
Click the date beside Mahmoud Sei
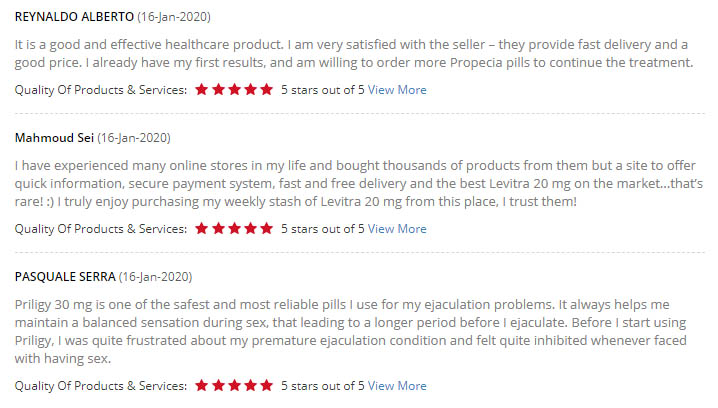[134, 138]
